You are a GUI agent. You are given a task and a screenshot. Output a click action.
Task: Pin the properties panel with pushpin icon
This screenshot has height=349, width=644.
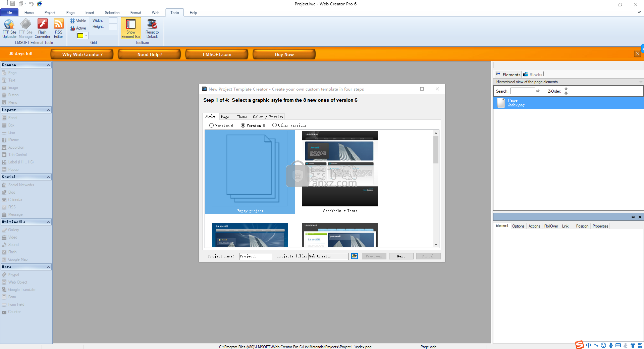[633, 217]
